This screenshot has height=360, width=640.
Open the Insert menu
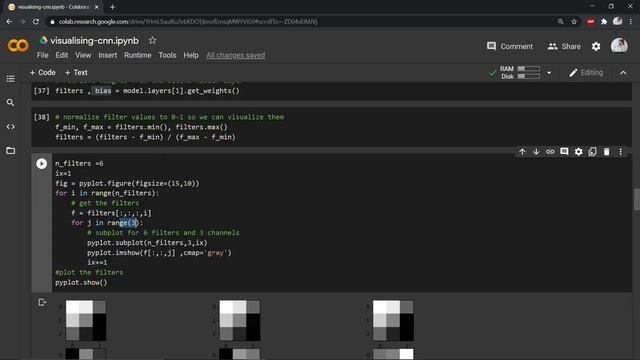click(107, 55)
